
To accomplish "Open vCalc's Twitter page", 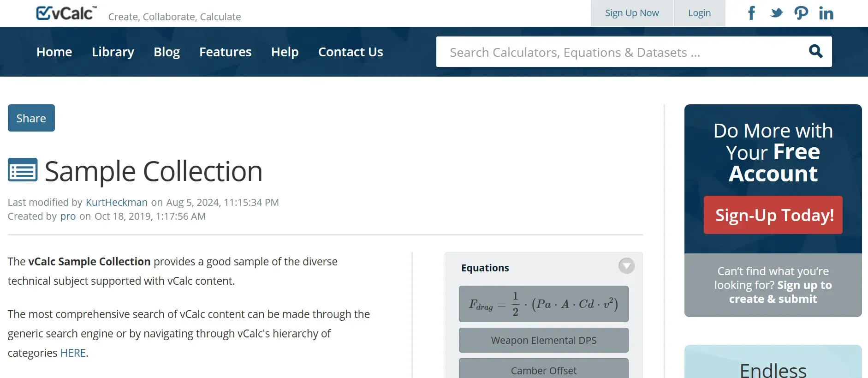I will [777, 13].
